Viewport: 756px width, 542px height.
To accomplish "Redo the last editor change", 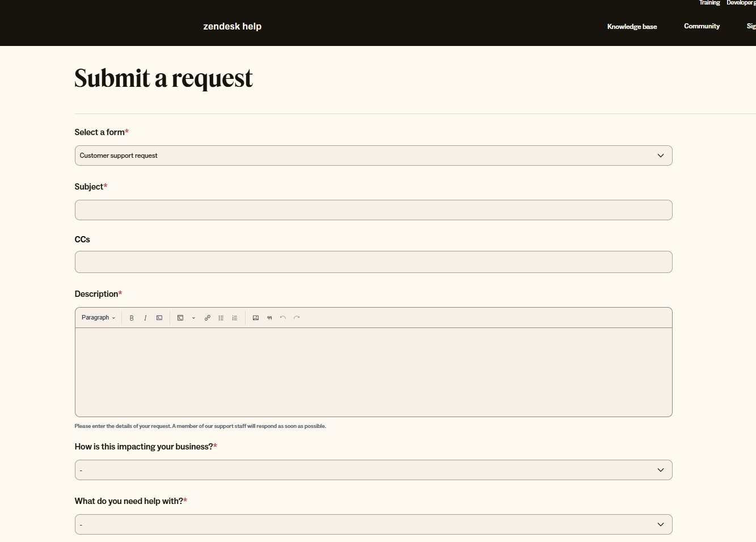I will click(x=296, y=317).
